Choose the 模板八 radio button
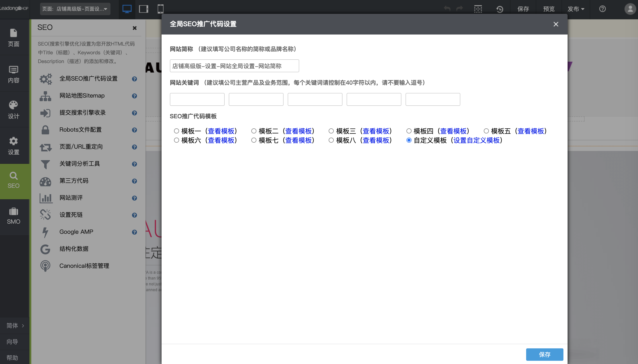 click(331, 140)
